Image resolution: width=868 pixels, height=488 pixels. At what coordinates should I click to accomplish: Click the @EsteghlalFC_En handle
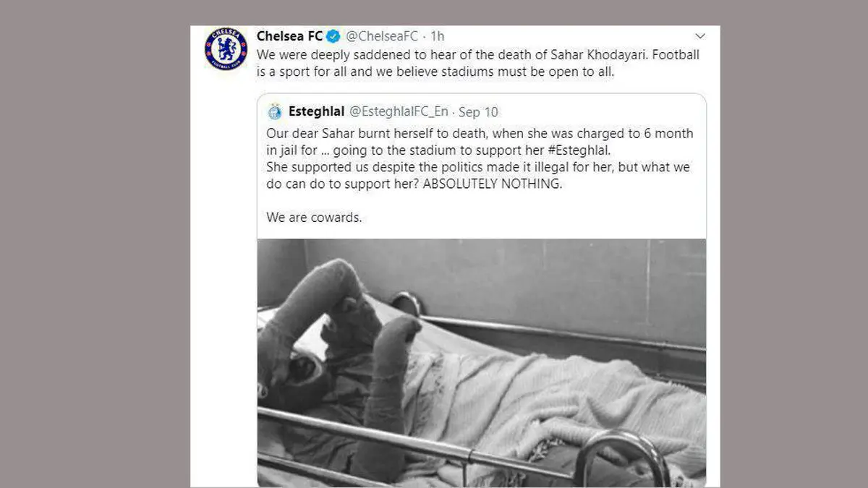(399, 111)
